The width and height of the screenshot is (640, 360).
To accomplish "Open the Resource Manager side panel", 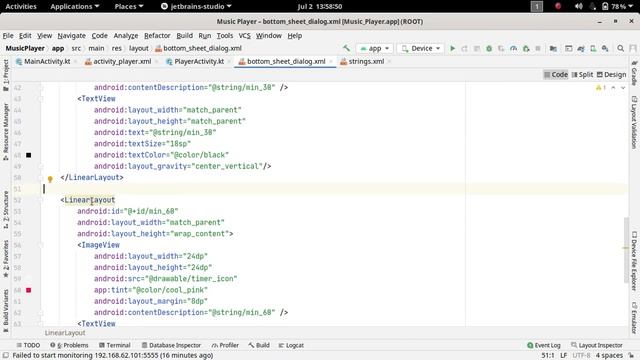I will click(6, 131).
